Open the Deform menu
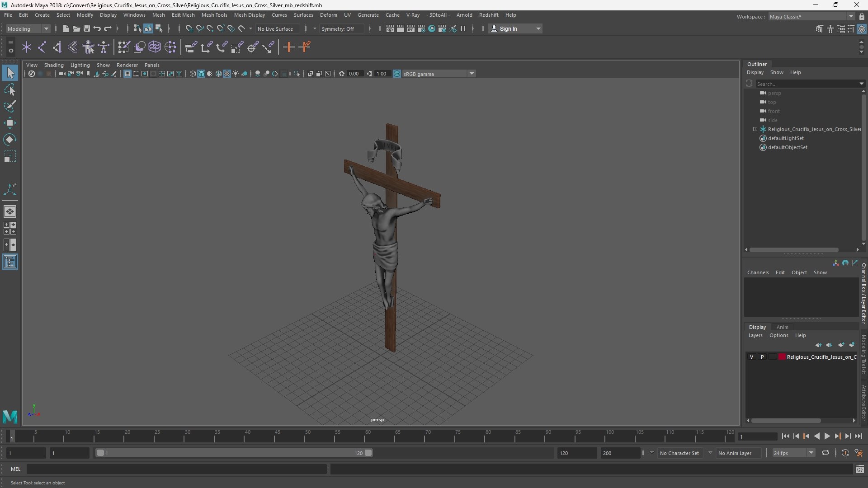This screenshot has width=868, height=488. coord(329,15)
